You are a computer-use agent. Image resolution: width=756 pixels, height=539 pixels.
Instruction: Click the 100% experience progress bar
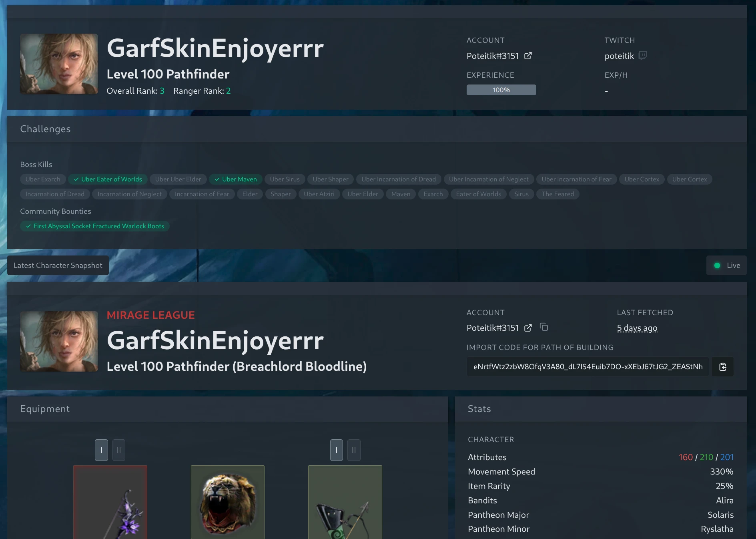point(501,90)
